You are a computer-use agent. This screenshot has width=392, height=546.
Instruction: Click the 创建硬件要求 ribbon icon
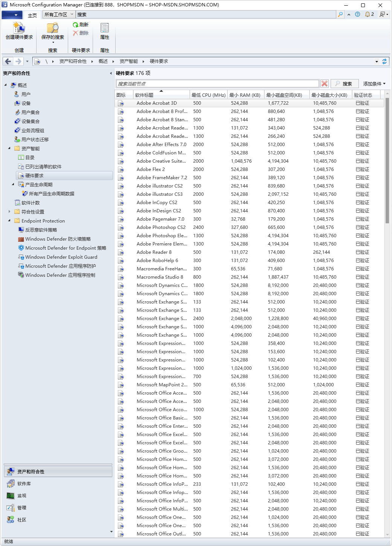pos(19,28)
